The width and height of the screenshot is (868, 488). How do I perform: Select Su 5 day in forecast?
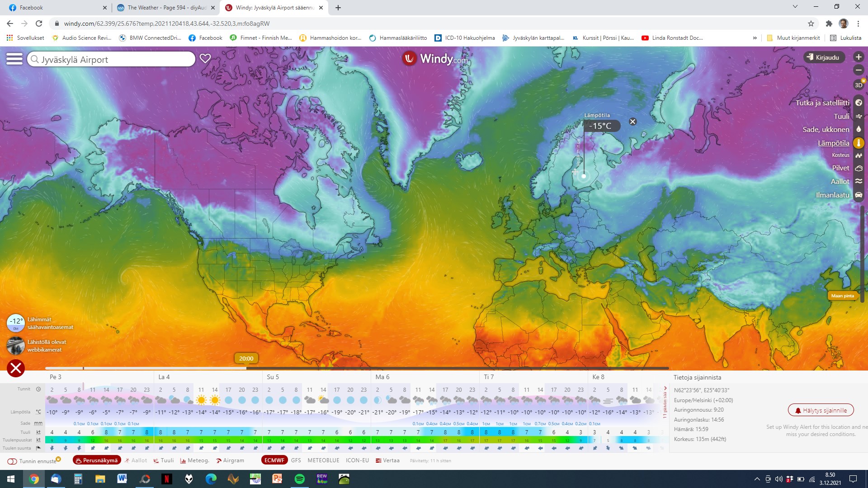tap(273, 377)
